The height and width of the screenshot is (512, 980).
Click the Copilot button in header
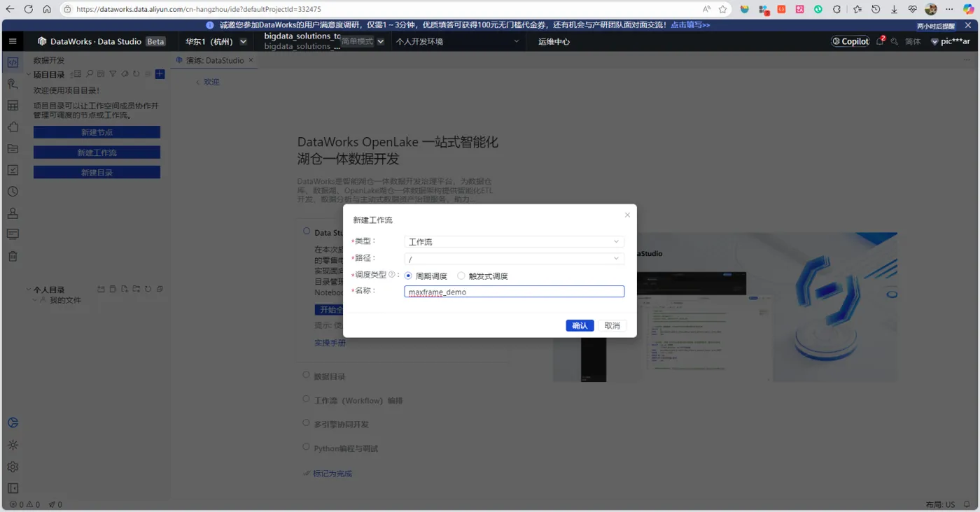tap(850, 41)
